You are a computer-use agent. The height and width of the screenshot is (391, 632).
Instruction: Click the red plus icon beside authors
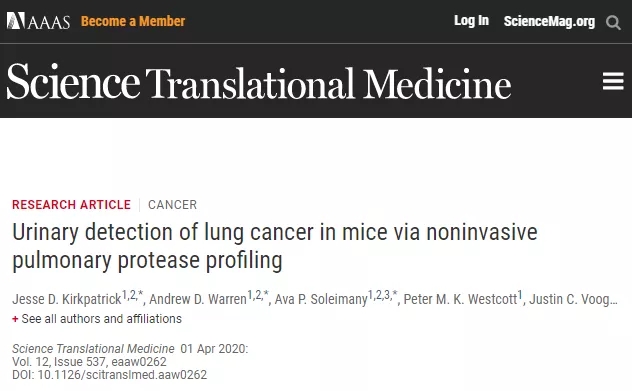click(x=15, y=319)
